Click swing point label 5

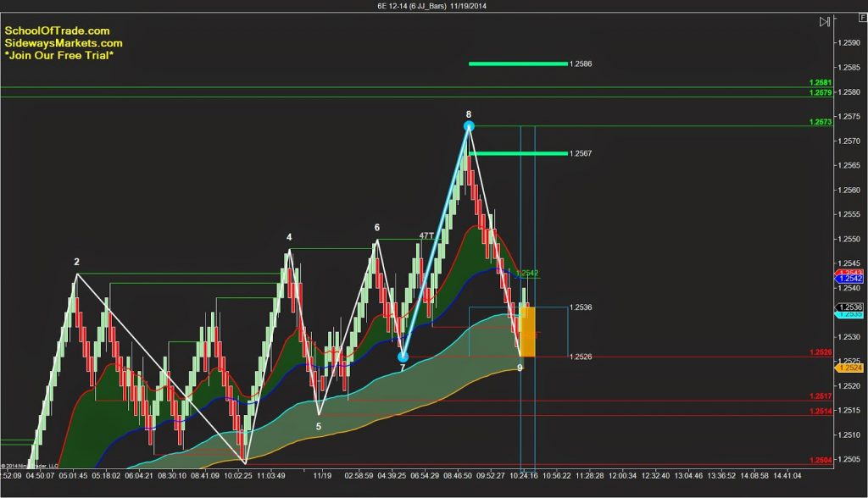pyautogui.click(x=319, y=427)
